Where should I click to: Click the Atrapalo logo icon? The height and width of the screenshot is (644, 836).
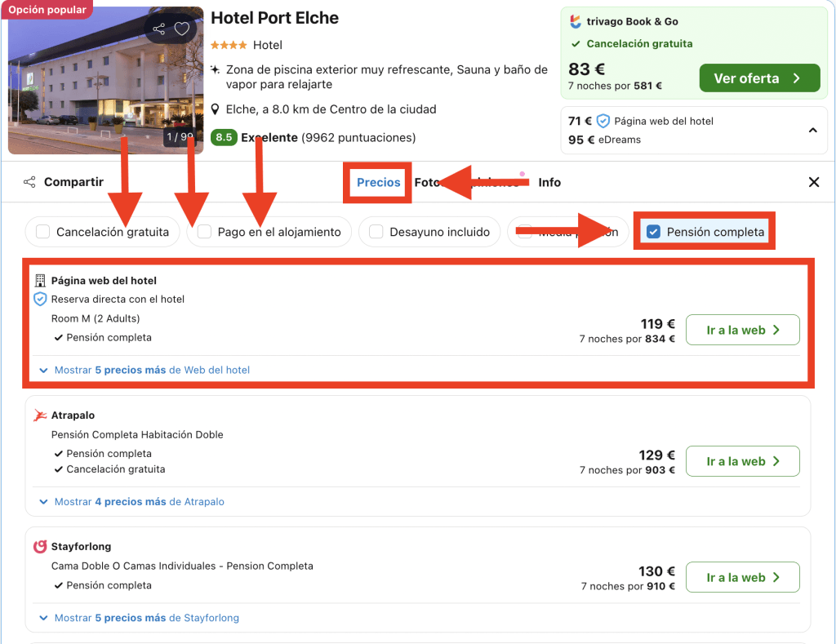point(40,415)
